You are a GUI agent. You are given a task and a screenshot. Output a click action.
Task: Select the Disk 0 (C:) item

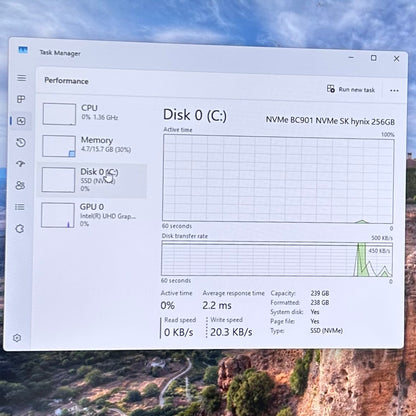[x=93, y=180]
